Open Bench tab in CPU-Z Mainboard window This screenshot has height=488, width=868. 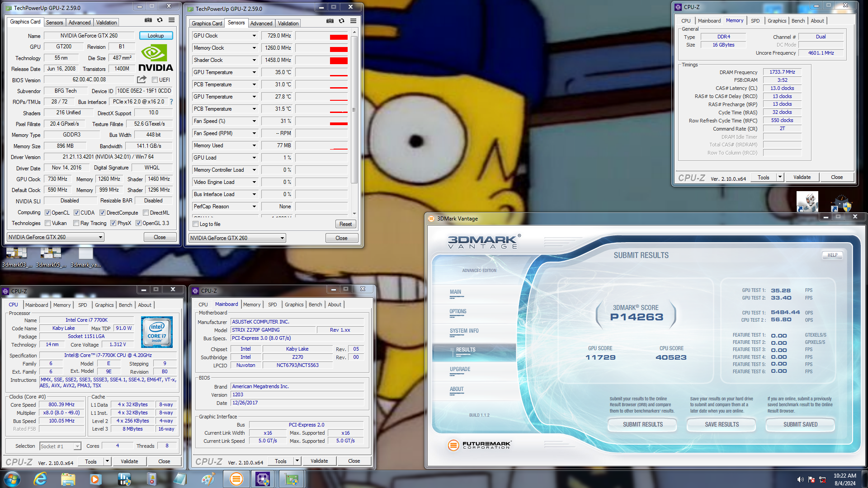point(315,305)
